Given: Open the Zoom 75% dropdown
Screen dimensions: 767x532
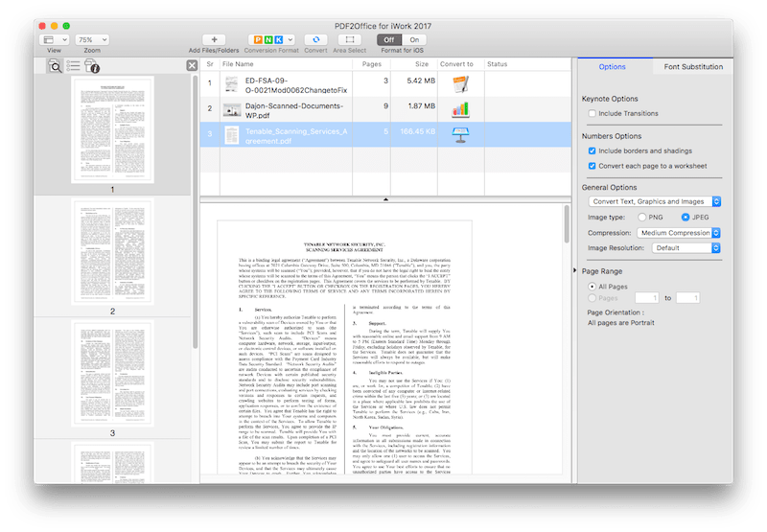Looking at the screenshot, I should [x=92, y=39].
